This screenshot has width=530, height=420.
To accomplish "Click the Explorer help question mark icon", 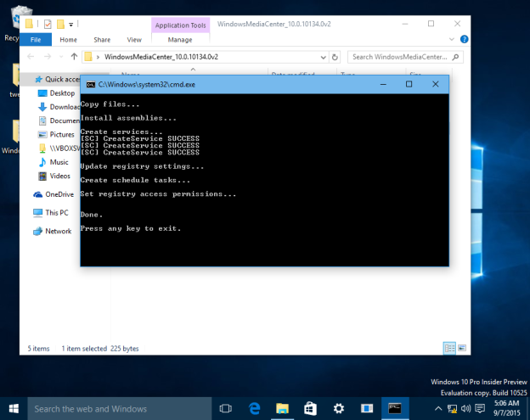I will [464, 39].
